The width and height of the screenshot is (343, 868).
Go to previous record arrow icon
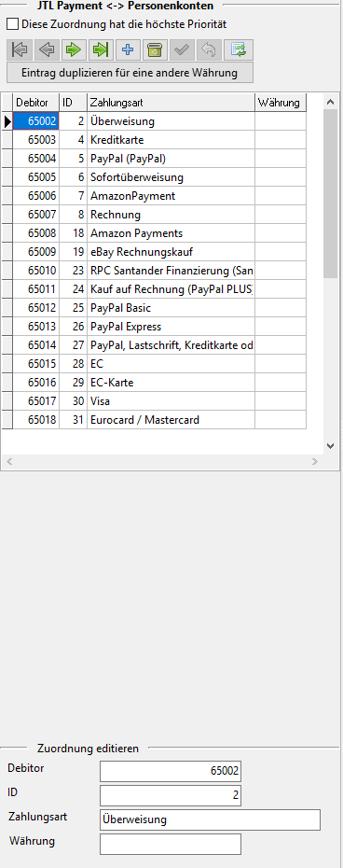47,49
